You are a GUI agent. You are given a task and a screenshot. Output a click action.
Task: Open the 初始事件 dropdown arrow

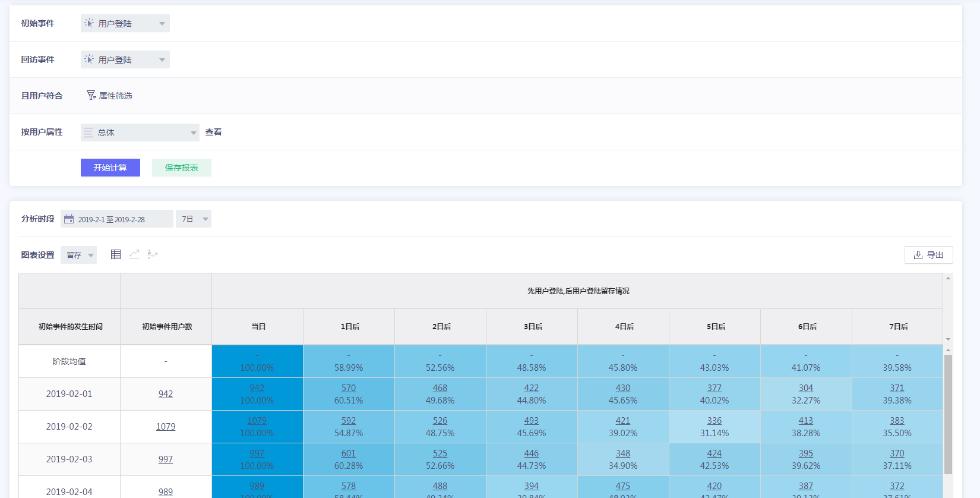click(162, 24)
